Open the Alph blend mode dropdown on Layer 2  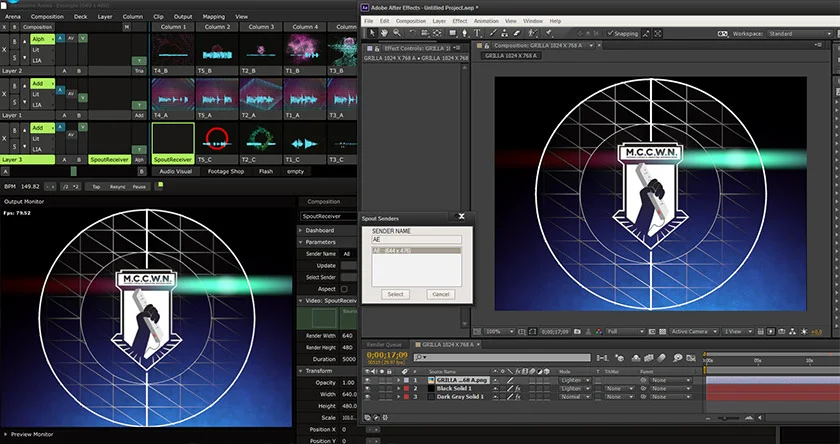(42, 39)
